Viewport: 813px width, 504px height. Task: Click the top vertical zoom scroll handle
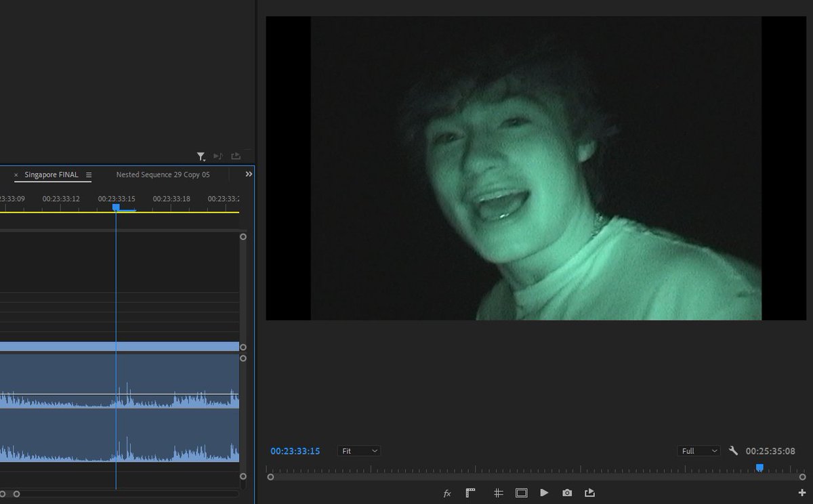coord(243,237)
